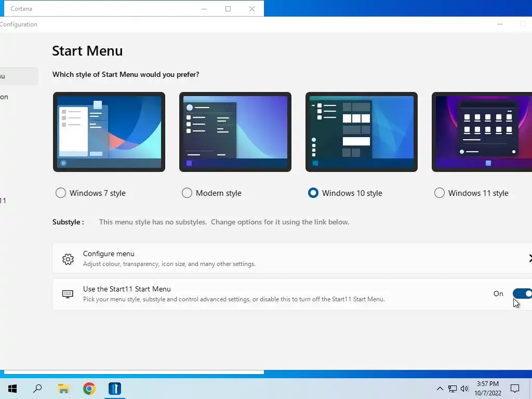This screenshot has width=532, height=399.
Task: Click the keyboard icon beside Use the Start11 Start Menu
Action: tap(68, 294)
